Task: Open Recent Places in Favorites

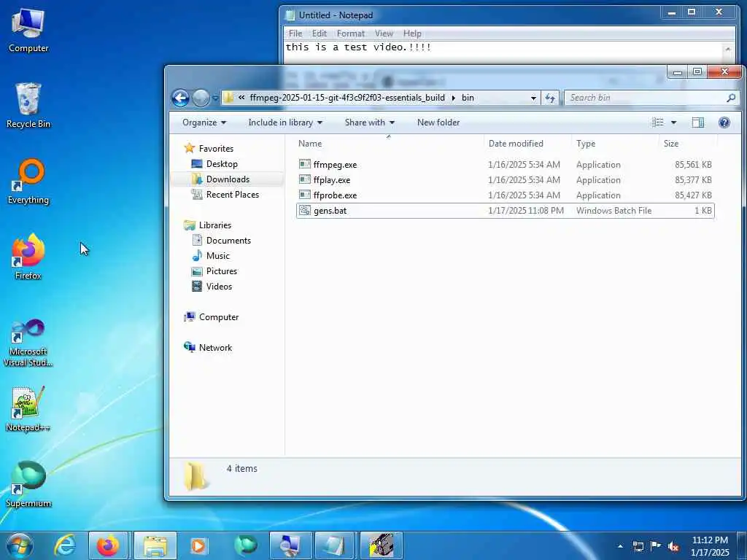Action: [x=225, y=194]
